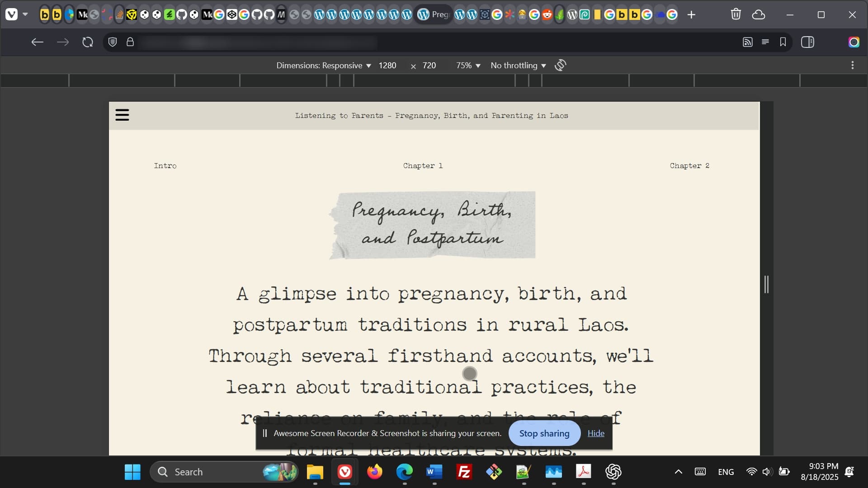Reload the current page
868x488 pixels.
click(87, 42)
